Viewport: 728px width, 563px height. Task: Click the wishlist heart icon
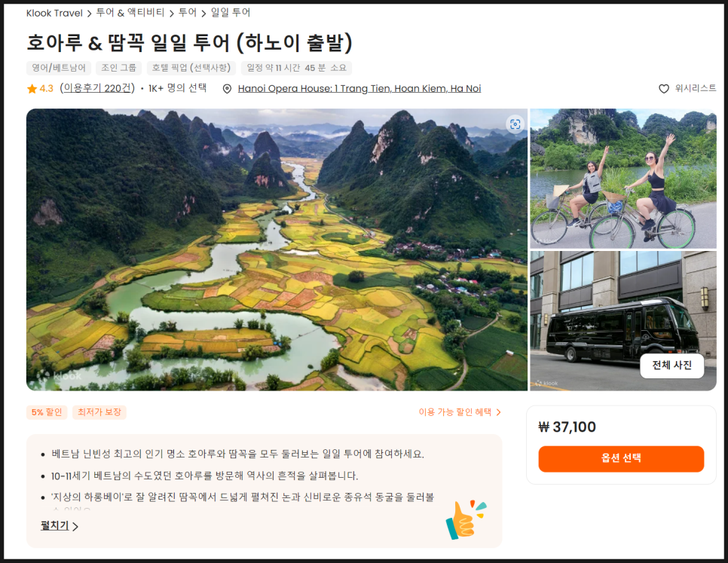click(663, 89)
